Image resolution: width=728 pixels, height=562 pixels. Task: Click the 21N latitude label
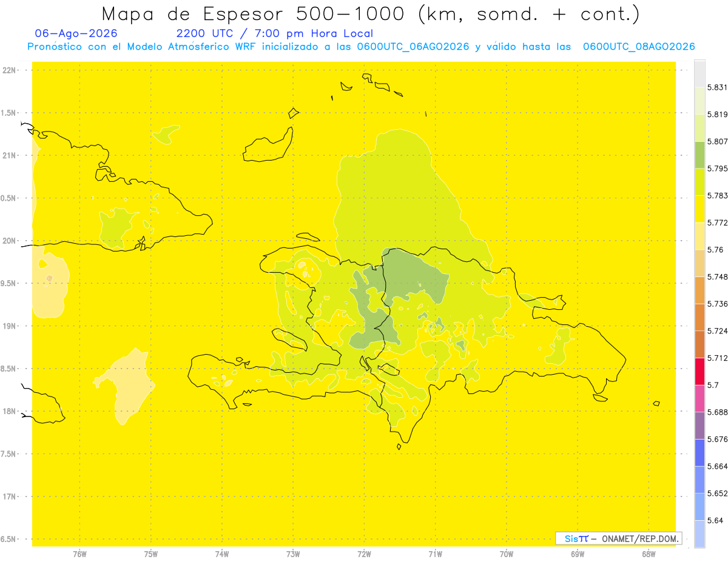tap(9, 155)
